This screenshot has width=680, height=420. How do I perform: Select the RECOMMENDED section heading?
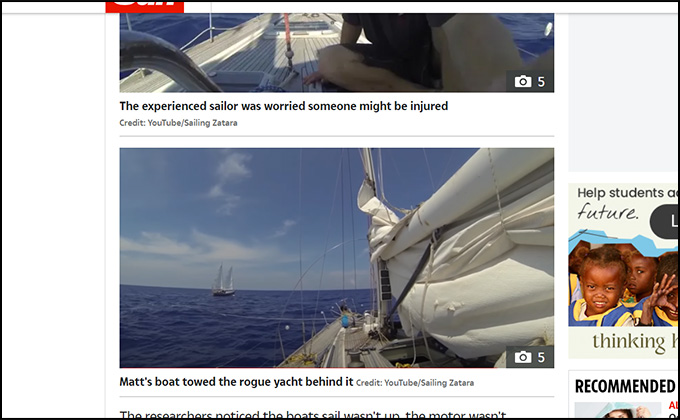(625, 386)
